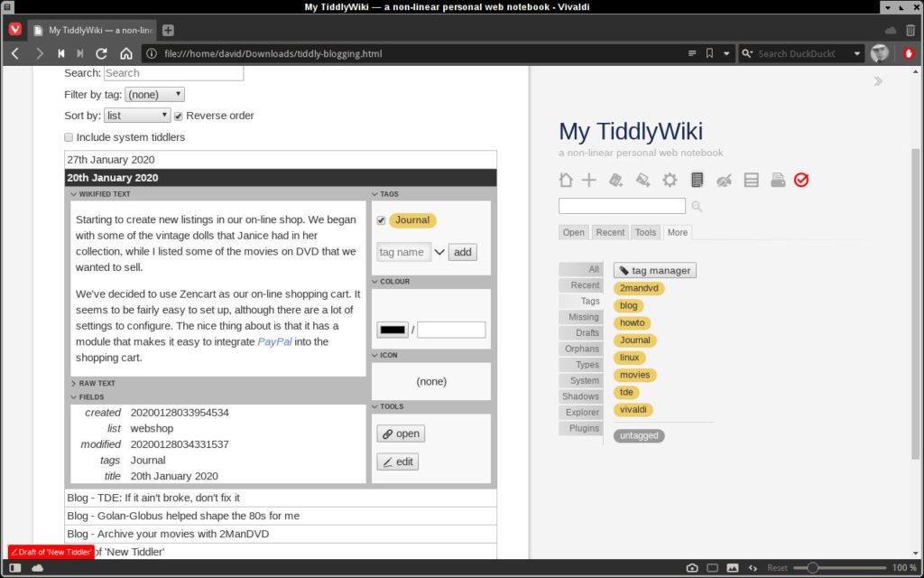
Task: Create a new journal tiddler
Action: tap(615, 180)
